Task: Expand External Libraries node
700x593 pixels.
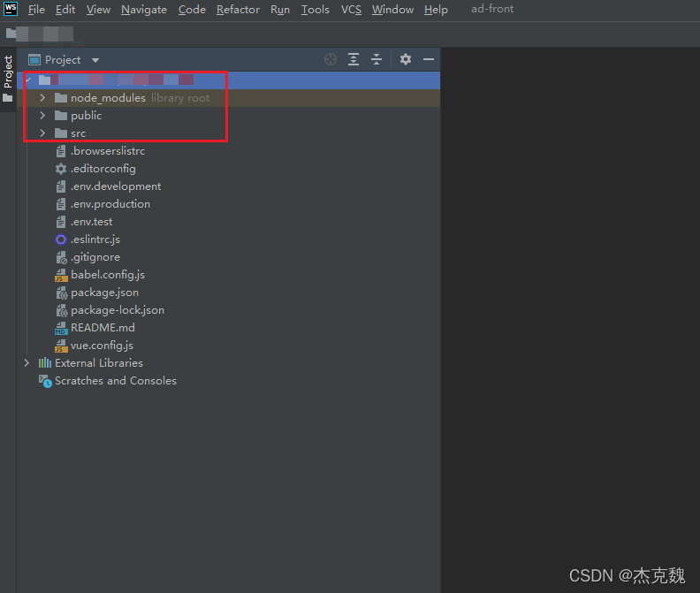Action: point(27,363)
